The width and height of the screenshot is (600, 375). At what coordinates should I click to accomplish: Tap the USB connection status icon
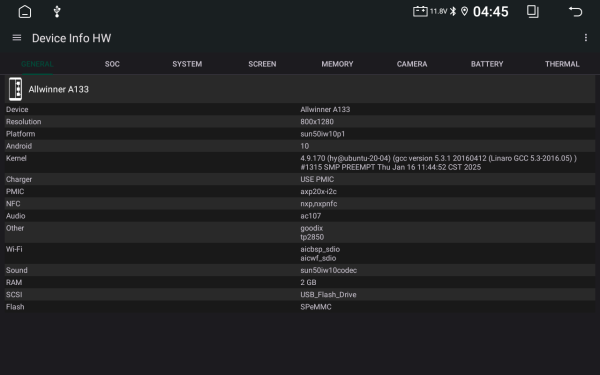[x=57, y=11]
